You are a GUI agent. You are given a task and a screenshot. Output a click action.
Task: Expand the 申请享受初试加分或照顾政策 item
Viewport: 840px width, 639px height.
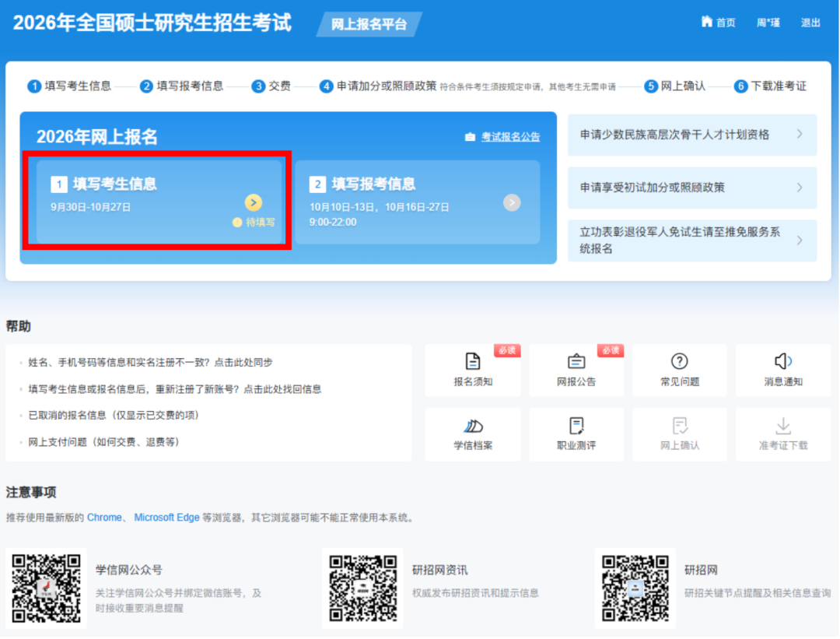point(692,188)
